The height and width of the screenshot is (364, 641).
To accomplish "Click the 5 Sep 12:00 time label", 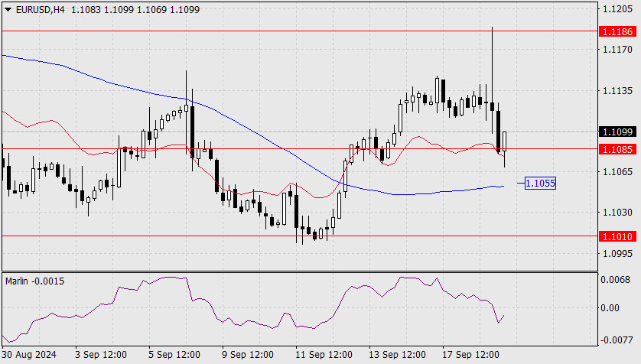I will (174, 355).
